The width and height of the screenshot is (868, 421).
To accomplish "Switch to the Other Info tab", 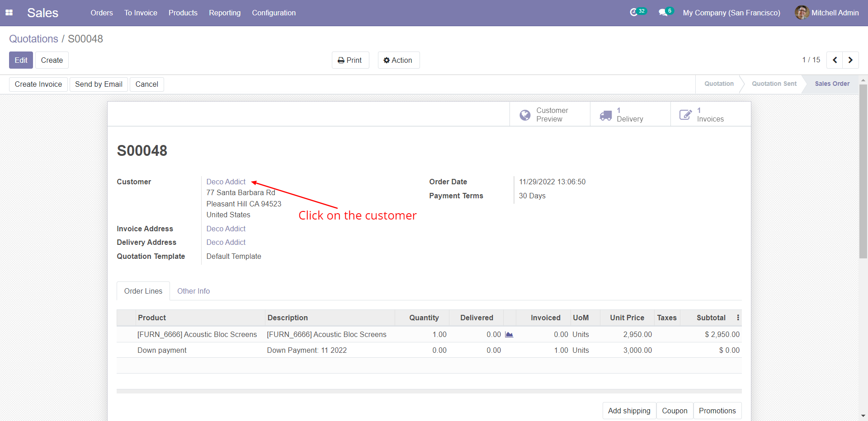I will click(x=193, y=291).
